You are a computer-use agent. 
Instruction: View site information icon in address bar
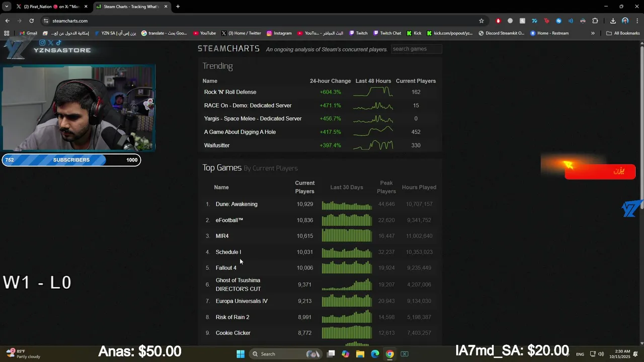coord(46,21)
